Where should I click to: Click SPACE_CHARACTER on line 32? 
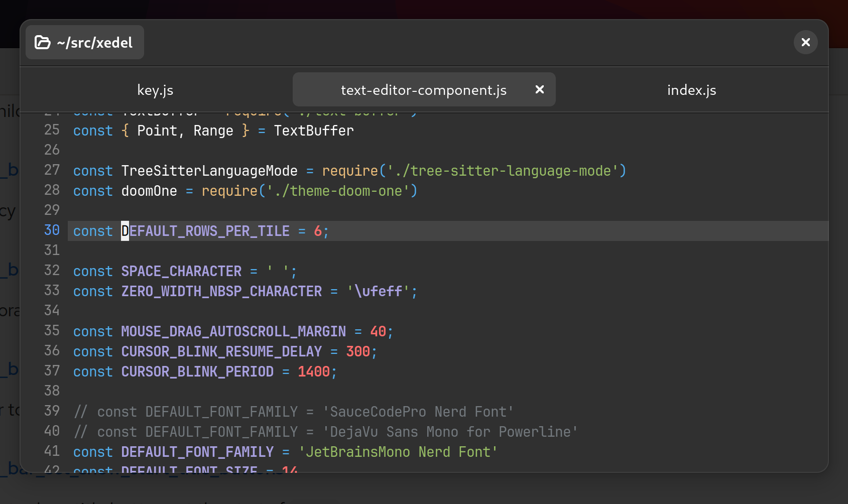pyautogui.click(x=181, y=271)
